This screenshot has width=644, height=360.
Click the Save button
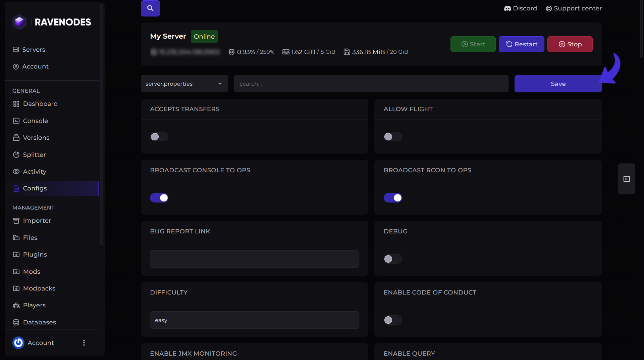coord(558,84)
